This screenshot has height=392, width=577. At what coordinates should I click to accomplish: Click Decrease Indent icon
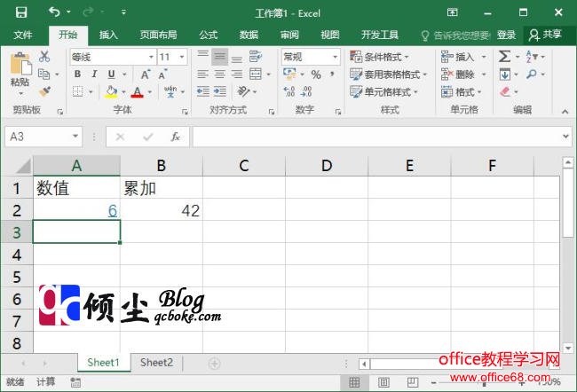[x=202, y=91]
